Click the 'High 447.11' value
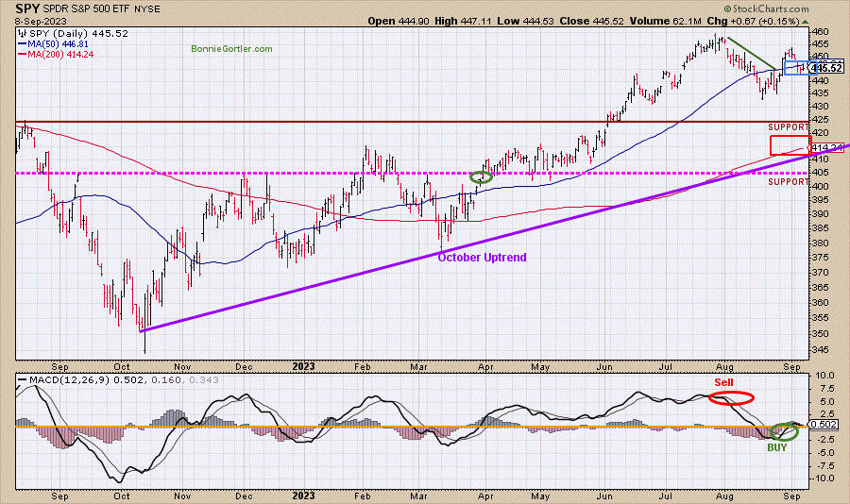The width and height of the screenshot is (850, 504). click(463, 21)
